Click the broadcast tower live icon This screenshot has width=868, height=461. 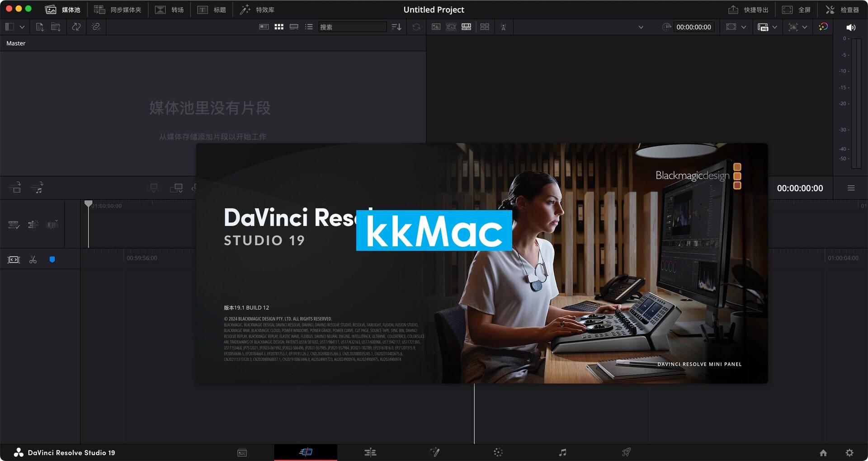(x=503, y=27)
